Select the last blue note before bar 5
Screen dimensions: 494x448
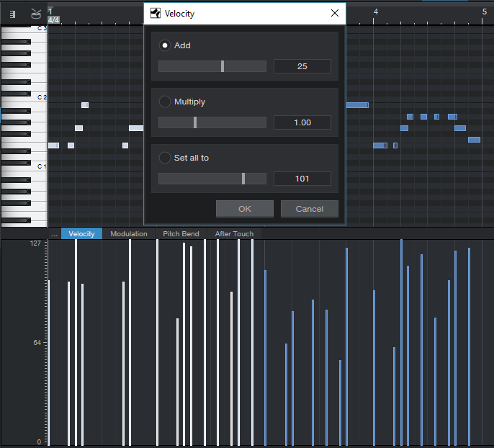click(x=474, y=140)
